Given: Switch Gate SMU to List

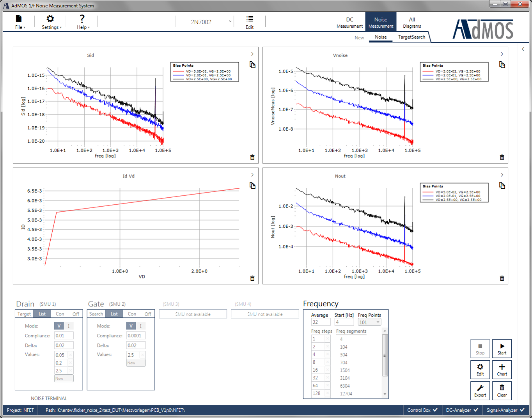Looking at the screenshot, I should coord(114,314).
